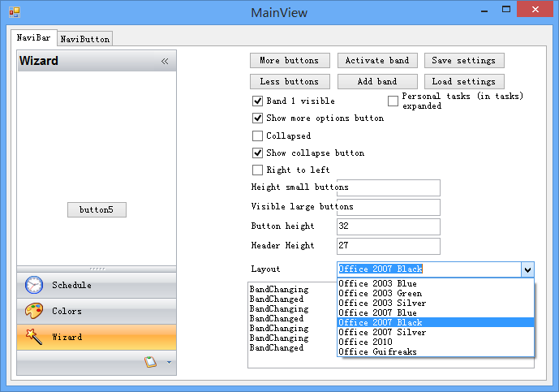This screenshot has height=392, width=559.
Task: Toggle Show collapse button checkbox
Action: pyautogui.click(x=257, y=153)
